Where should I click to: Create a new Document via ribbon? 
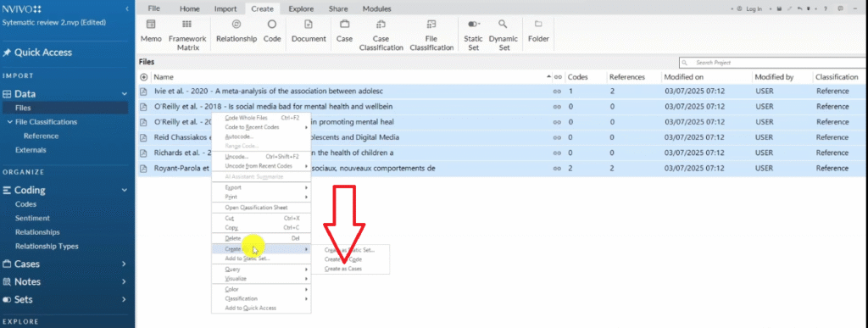point(309,31)
